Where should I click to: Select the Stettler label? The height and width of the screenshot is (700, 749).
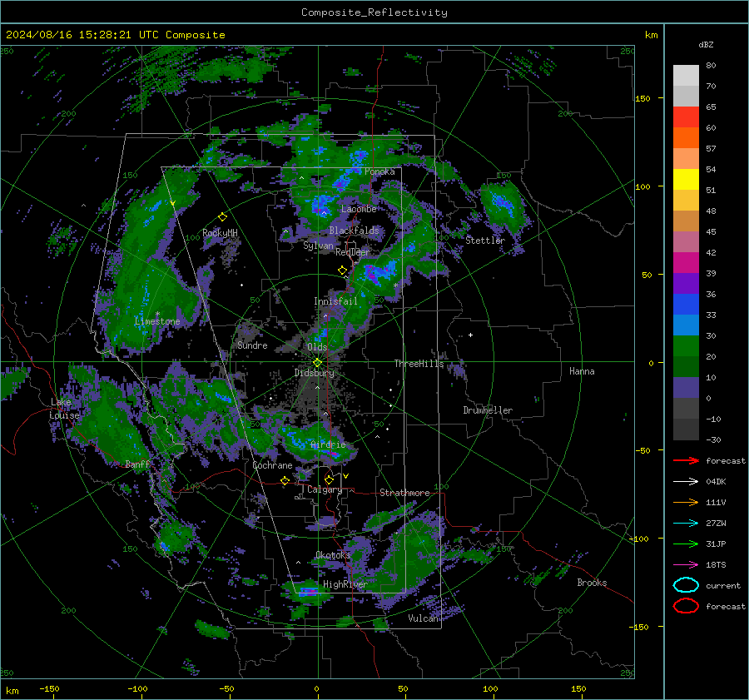click(485, 241)
